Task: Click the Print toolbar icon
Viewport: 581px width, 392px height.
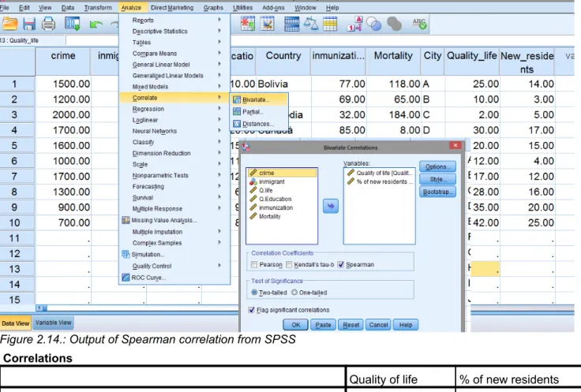Action: click(48, 24)
